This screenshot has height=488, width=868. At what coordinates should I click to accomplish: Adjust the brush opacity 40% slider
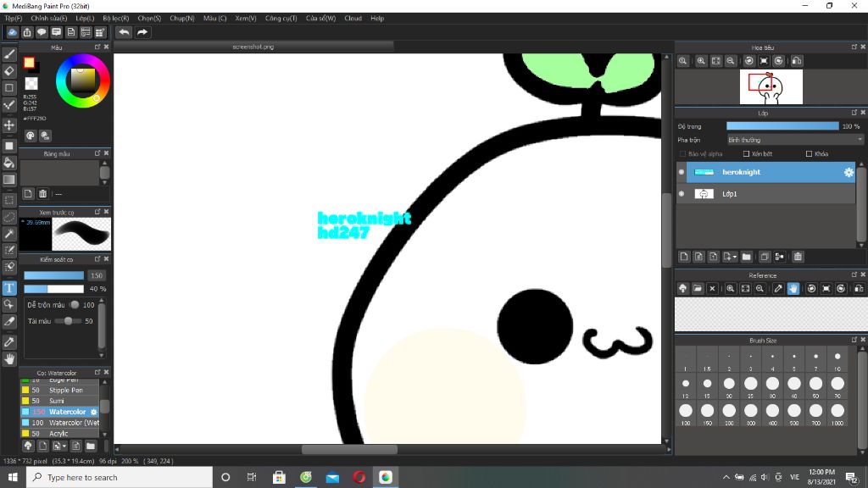[53, 289]
